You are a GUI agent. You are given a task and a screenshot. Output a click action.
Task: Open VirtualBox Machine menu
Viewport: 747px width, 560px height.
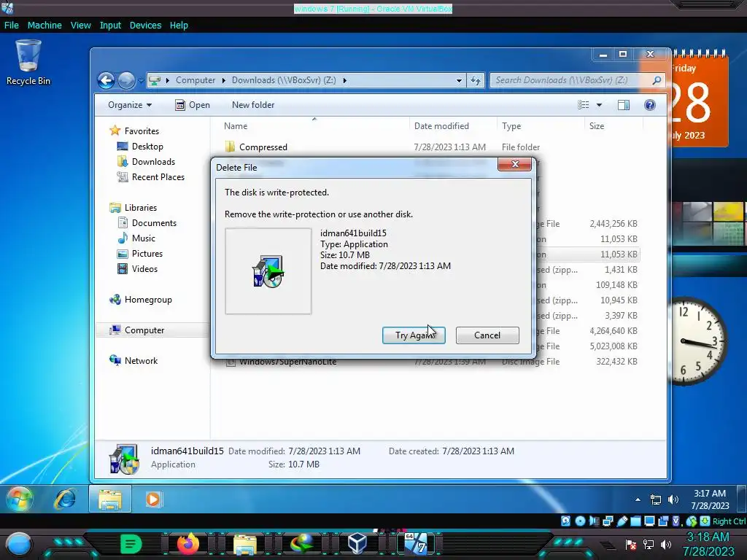coord(44,26)
